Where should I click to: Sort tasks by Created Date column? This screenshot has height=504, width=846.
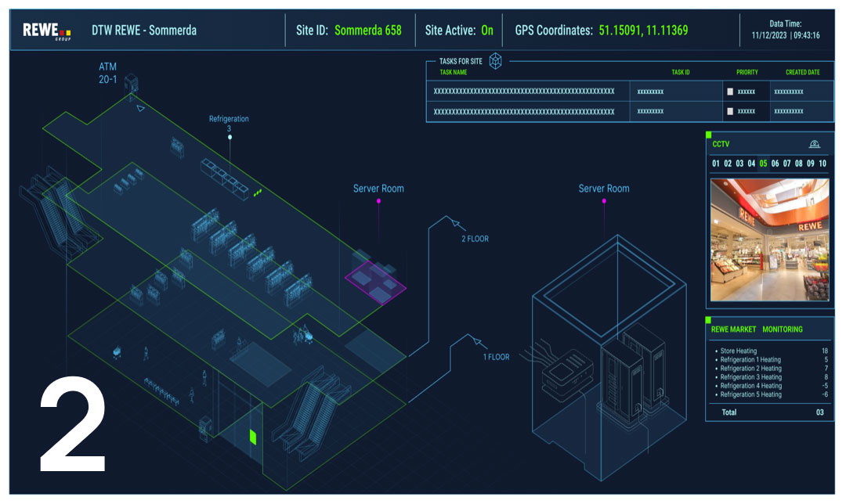click(802, 72)
